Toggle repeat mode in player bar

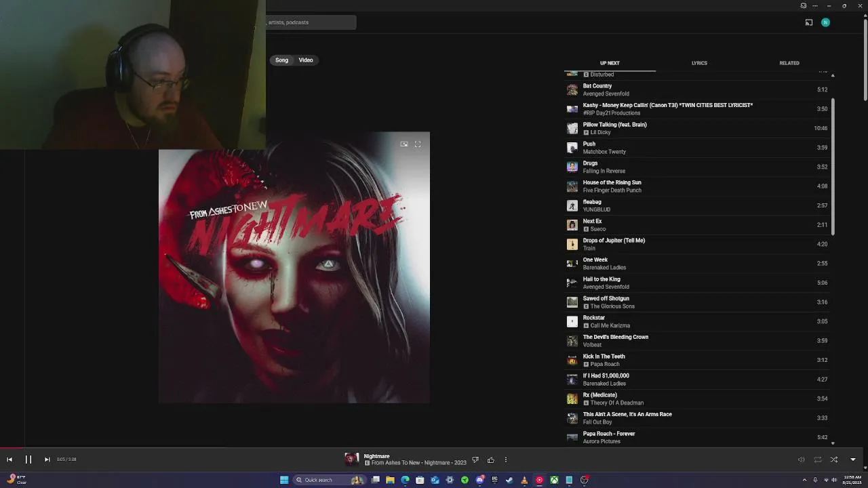(818, 460)
